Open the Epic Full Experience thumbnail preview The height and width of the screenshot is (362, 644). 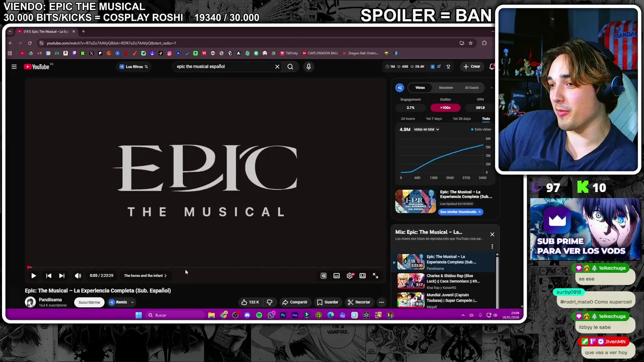[x=416, y=202]
